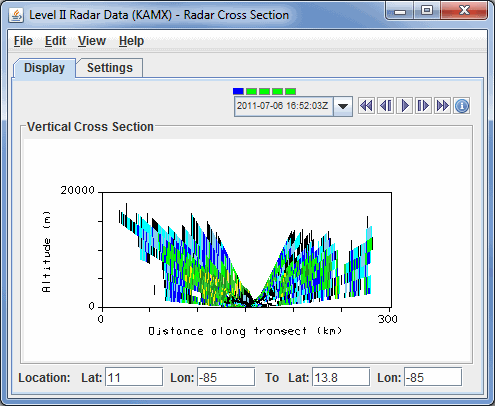Open animation properties info button

[462, 106]
